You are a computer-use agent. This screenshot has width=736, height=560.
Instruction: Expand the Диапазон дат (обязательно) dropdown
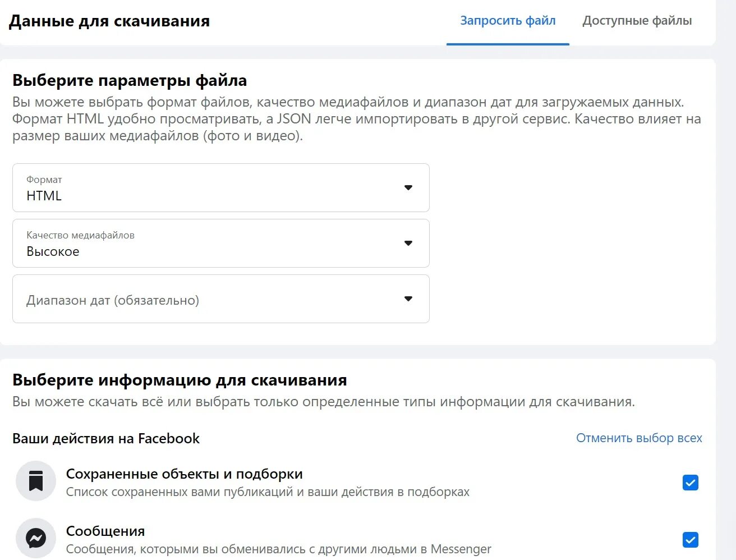(x=221, y=299)
